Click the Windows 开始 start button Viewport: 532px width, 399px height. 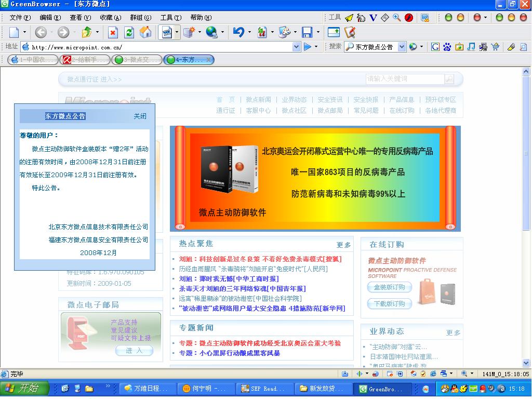(24, 388)
